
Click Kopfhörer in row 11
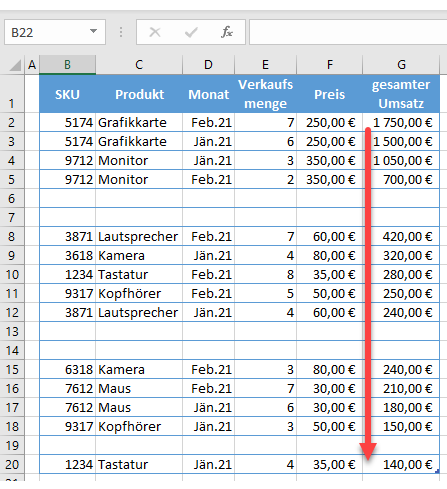click(139, 293)
